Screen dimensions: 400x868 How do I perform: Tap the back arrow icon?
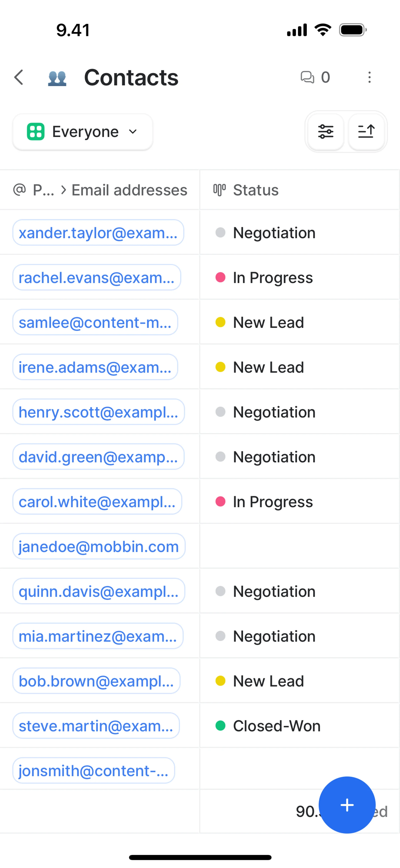[x=19, y=78]
